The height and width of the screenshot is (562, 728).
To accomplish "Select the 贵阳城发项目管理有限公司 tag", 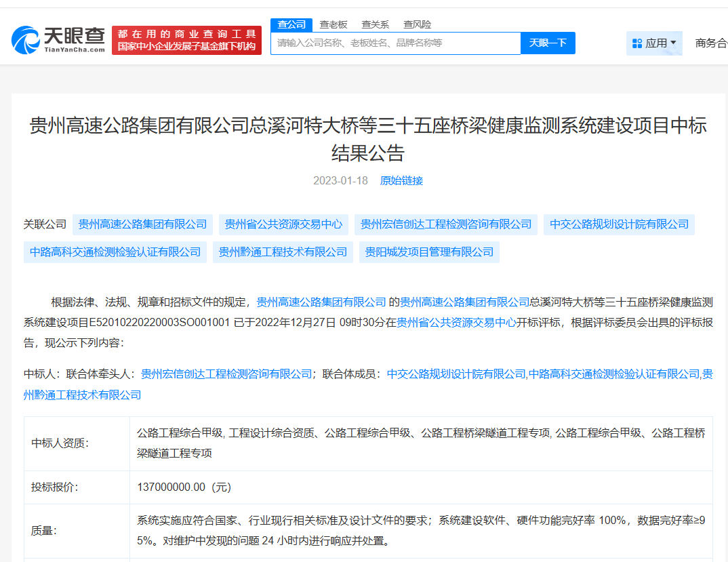I will [429, 252].
